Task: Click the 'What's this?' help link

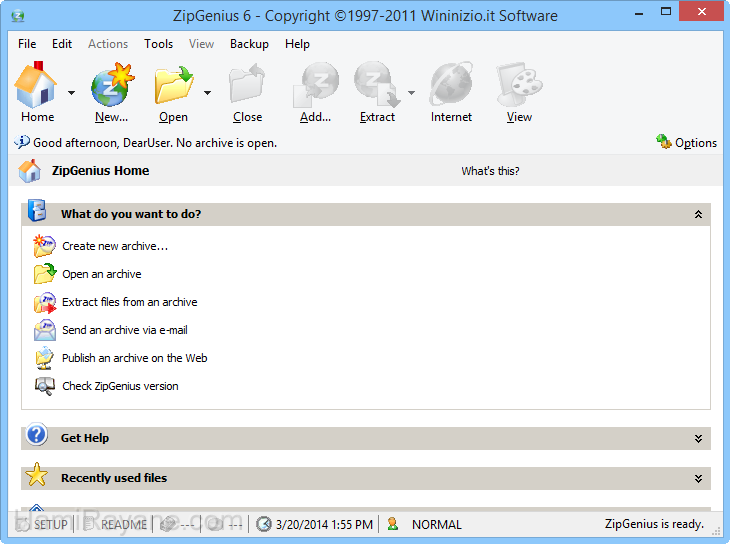Action: [x=490, y=171]
